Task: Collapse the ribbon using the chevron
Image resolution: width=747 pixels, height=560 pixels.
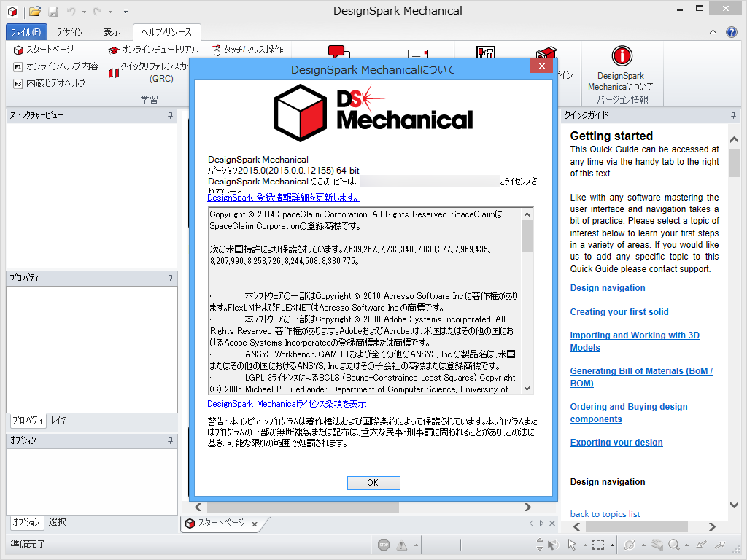Action: [713, 31]
